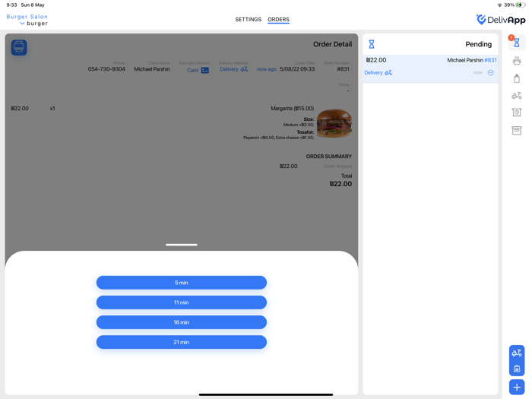Tap the blue bag pickup button

[x=516, y=369]
